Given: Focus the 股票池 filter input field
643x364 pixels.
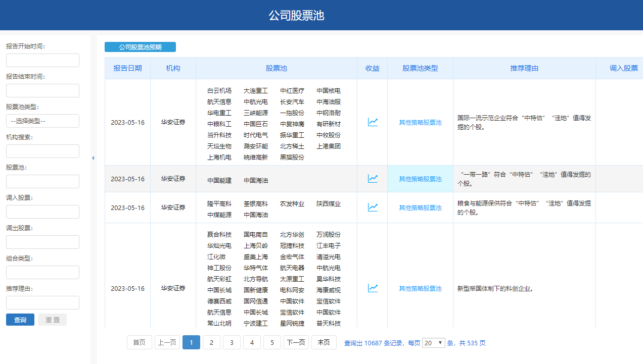Looking at the screenshot, I should pyautogui.click(x=42, y=181).
